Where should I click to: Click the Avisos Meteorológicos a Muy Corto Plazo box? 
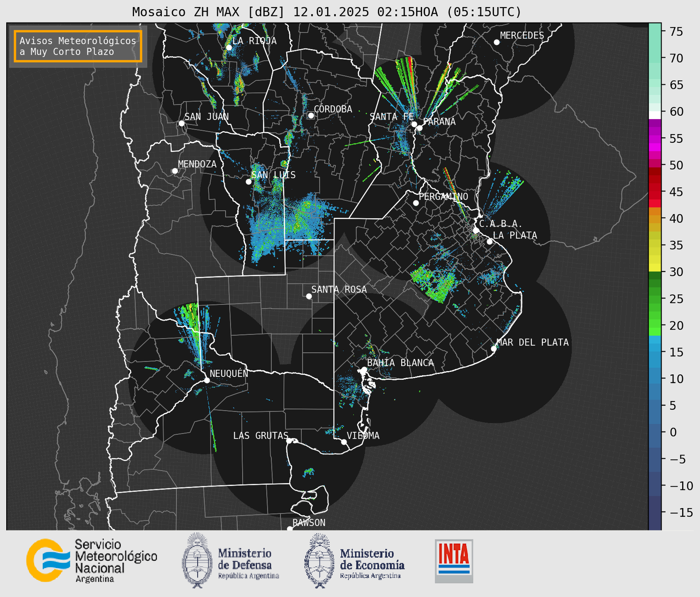tap(78, 46)
